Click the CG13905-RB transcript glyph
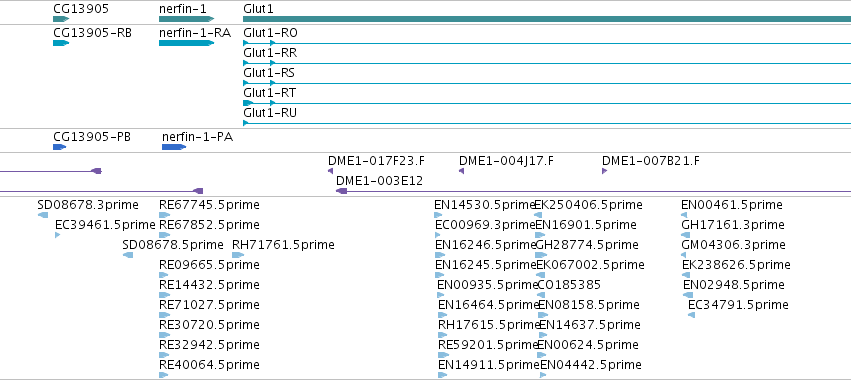 [x=61, y=43]
